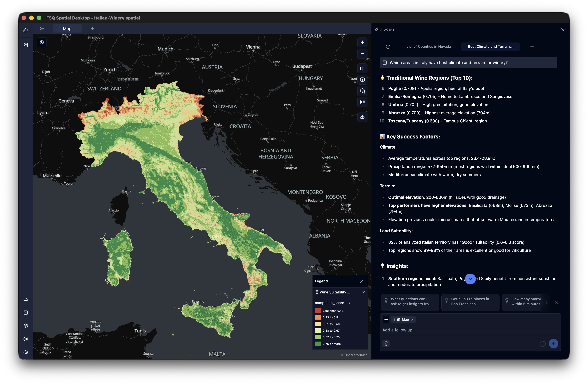Screen dimensions: 588x384
Task: Click the AI AGENT panel title
Action: 387,30
